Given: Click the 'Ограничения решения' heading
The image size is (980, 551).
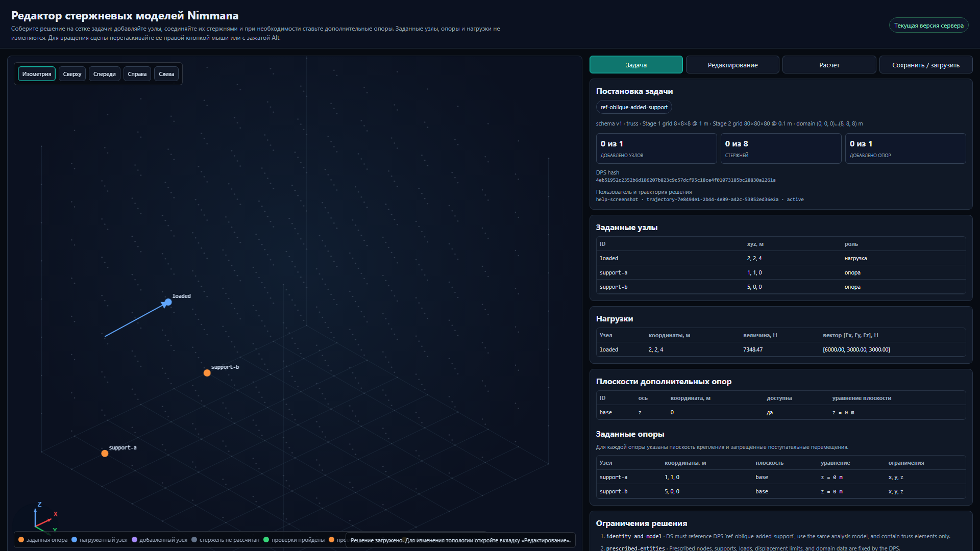Looking at the screenshot, I should pos(642,523).
